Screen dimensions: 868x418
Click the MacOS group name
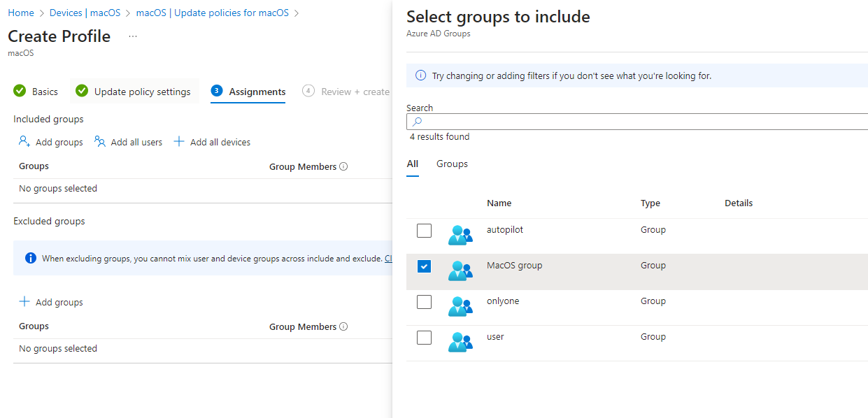point(514,265)
